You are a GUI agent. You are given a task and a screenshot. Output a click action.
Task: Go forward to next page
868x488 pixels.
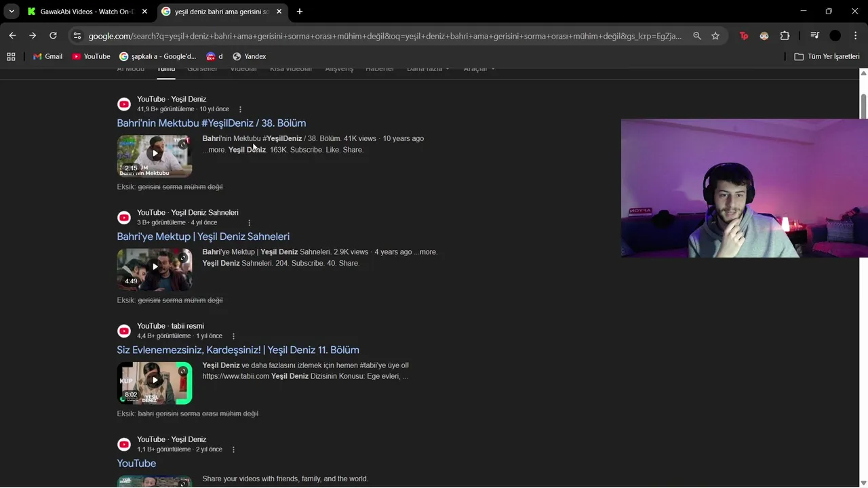33,36
